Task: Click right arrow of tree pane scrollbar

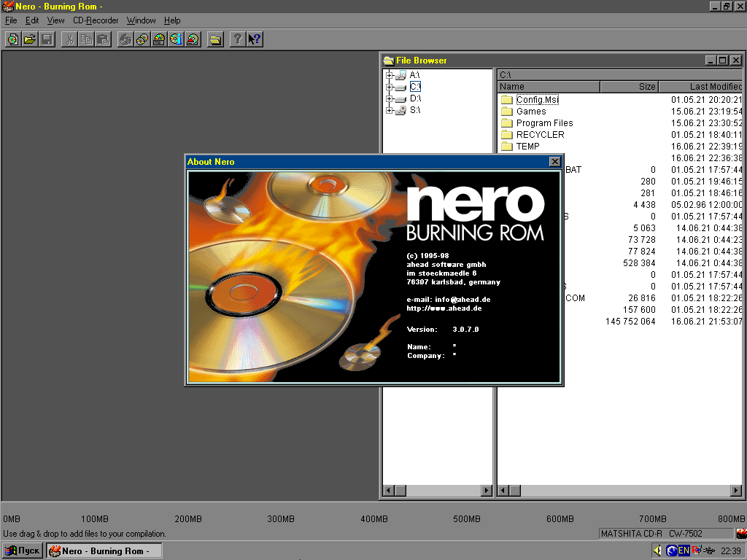Action: coord(487,491)
